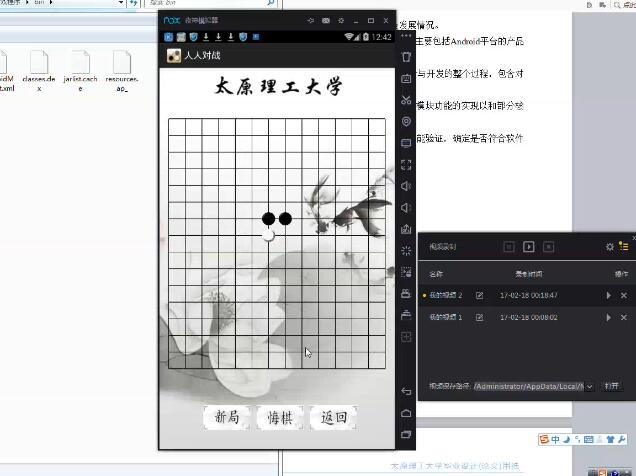Click the plus-square icon in Nox sidebar
Image resolution: width=636 pixels, height=476 pixels.
pos(406,337)
